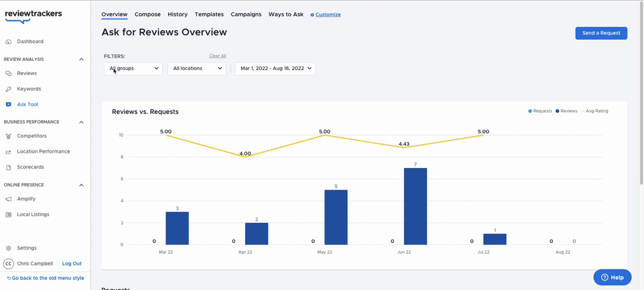This screenshot has width=644, height=290.
Task: Click the Help question mark icon
Action: 605,277
